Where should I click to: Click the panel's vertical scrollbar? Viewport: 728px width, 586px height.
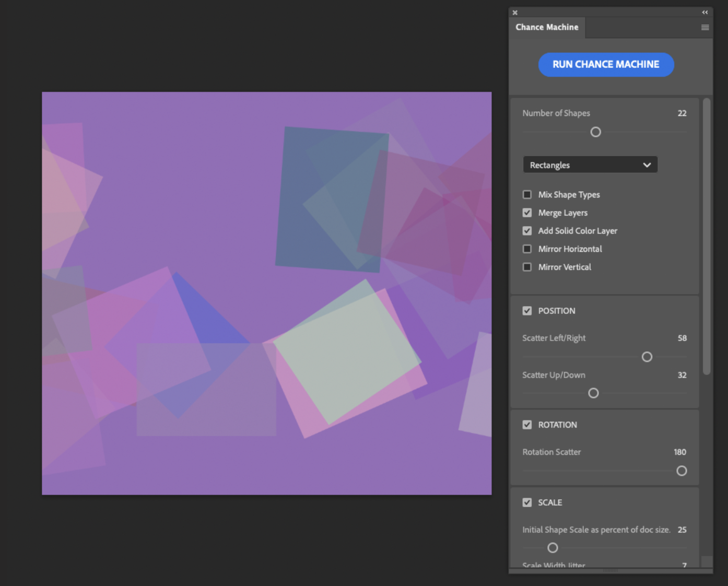click(x=707, y=236)
